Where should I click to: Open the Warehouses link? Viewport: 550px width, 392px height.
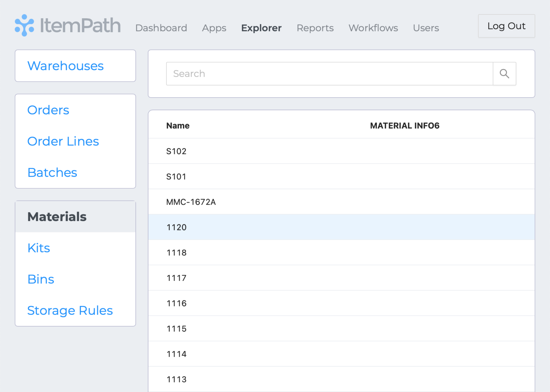(66, 66)
